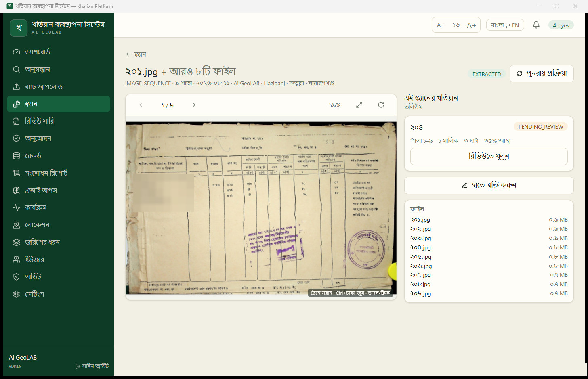This screenshot has width=588, height=379.
Task: Open the অনুসন্ধান search sidebar item
Action: 59,69
